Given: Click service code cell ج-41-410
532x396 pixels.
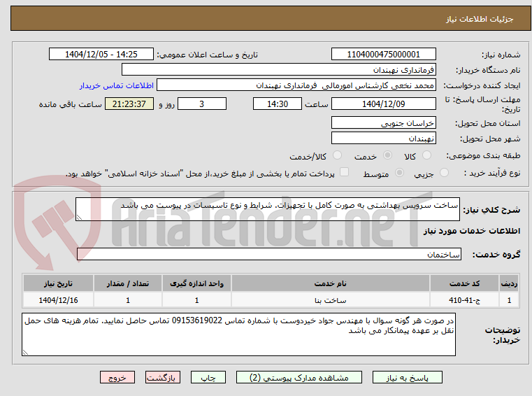Looking at the screenshot, I should [464, 300].
